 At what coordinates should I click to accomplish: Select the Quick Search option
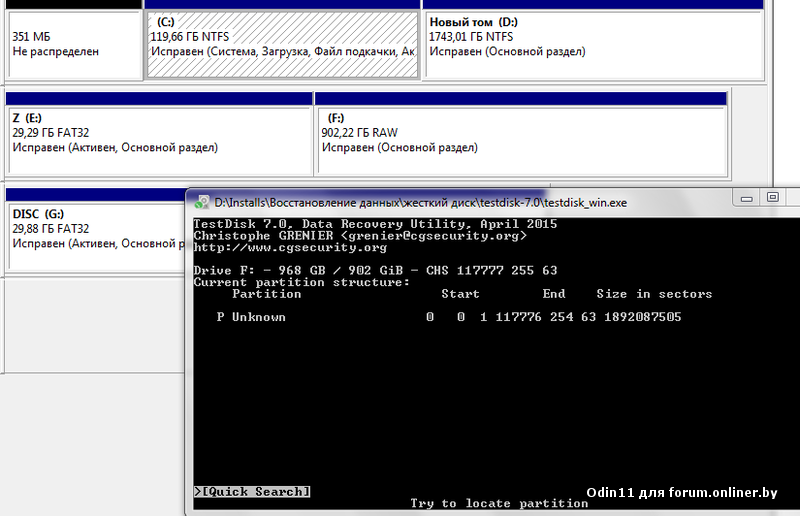252,492
